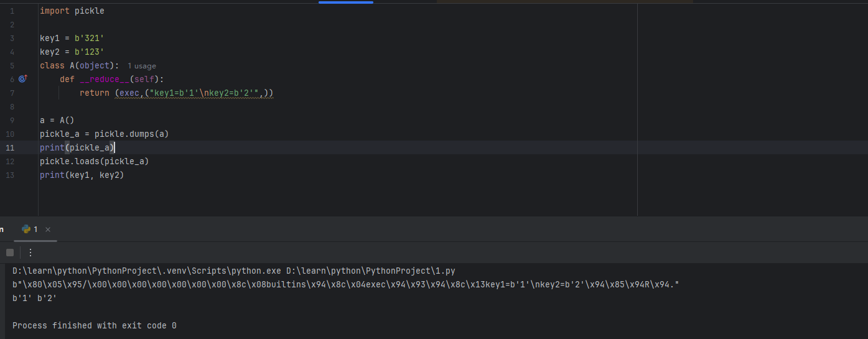
Task: Place cursor at end of print(pickle_a) line
Action: tap(115, 148)
